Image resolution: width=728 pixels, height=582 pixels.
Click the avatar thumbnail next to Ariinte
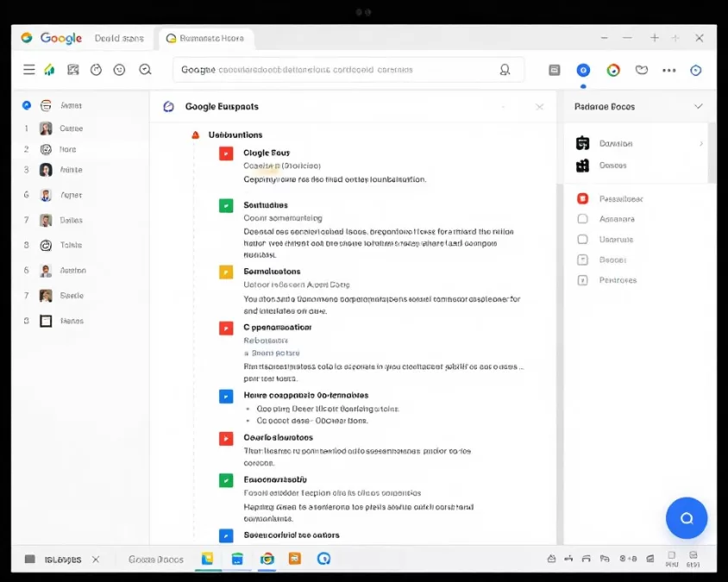[46, 170]
